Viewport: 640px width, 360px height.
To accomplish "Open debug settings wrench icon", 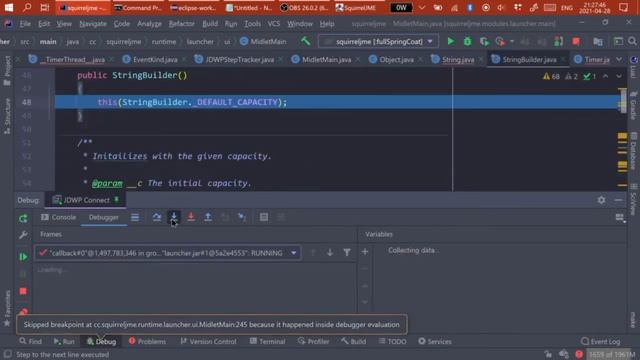I will coord(23,235).
